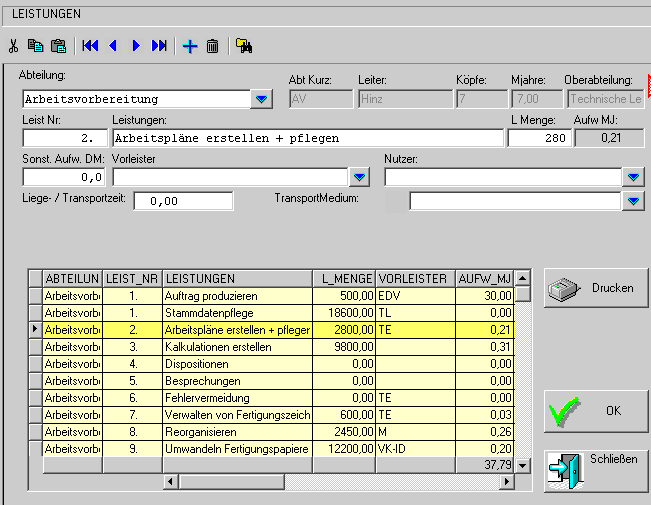Open the Vorleister dropdown arrow

360,177
